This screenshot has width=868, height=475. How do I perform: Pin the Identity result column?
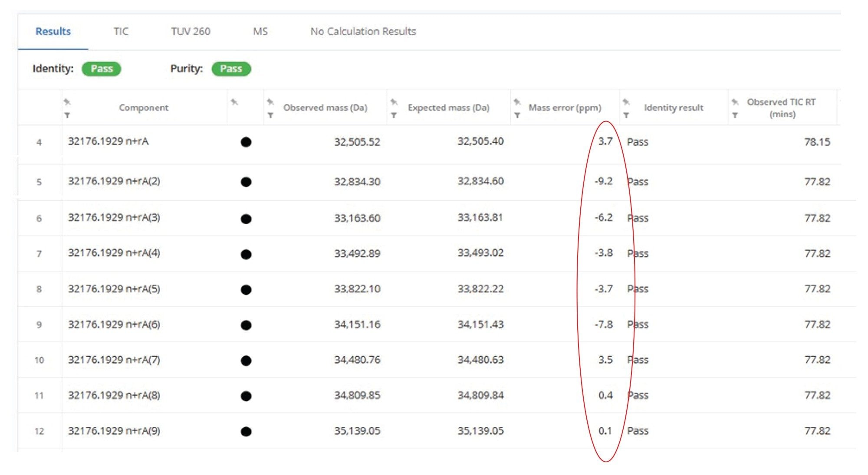(x=626, y=102)
